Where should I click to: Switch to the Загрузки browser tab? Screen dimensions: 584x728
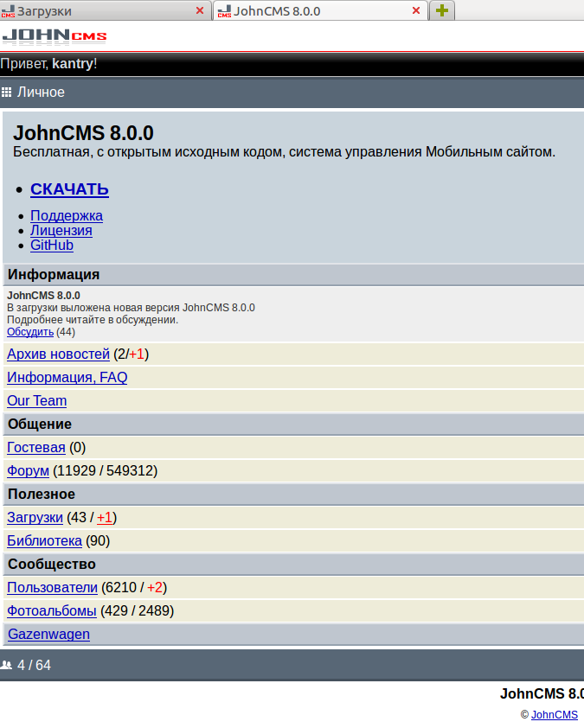105,10
